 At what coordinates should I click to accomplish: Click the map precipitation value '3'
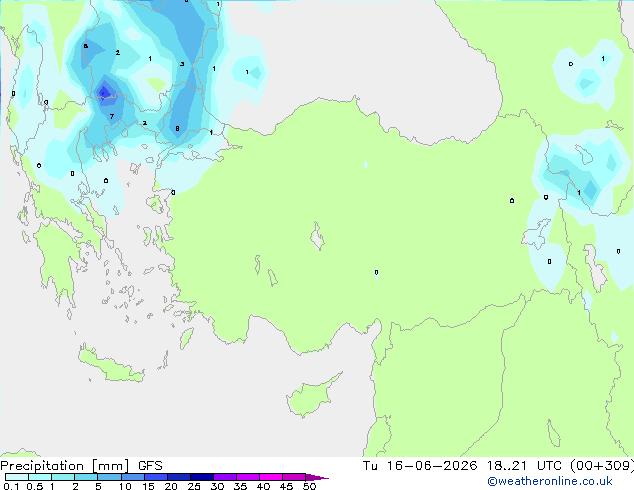click(x=182, y=64)
